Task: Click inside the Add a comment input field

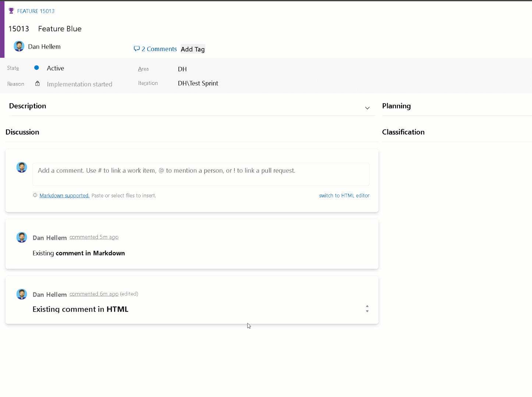Action: click(x=201, y=174)
